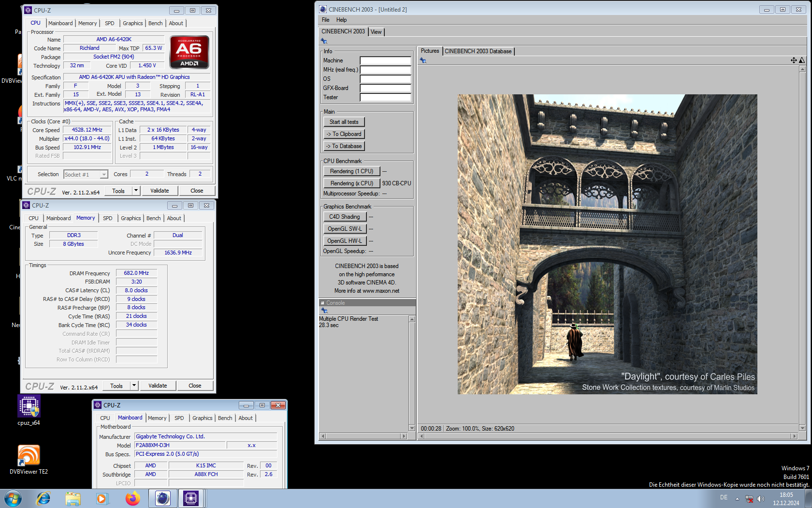Click the Start menu orb
The height and width of the screenshot is (508, 812).
(x=13, y=498)
